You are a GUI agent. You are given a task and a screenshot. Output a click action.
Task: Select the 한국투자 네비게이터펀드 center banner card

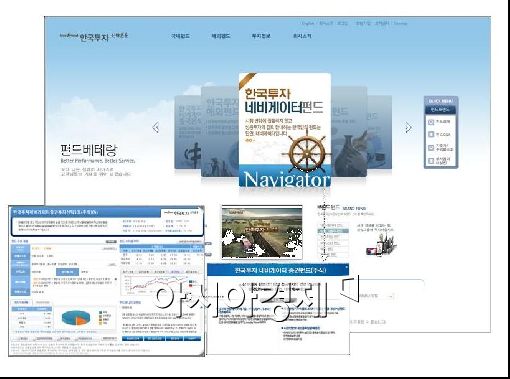(x=285, y=130)
